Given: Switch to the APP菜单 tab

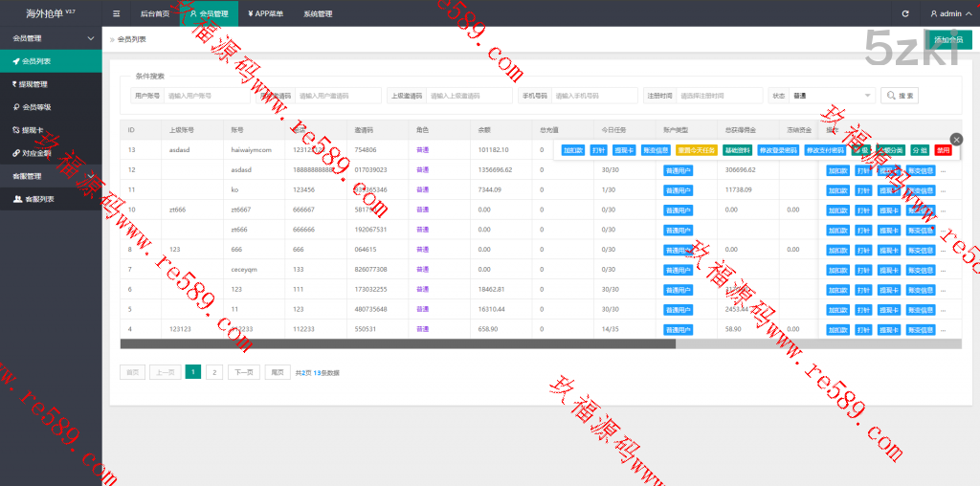Looking at the screenshot, I should click(265, 14).
